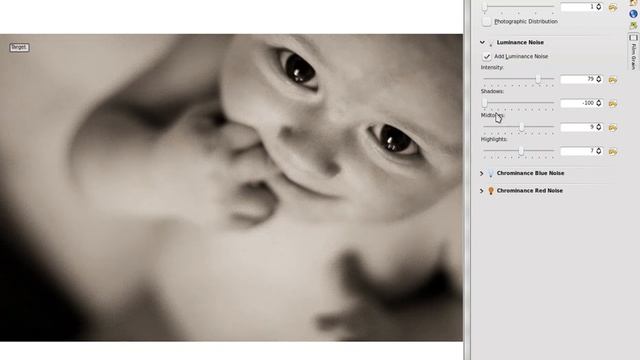Click the Chrominance Red Noise heading
Image resolution: width=640 pixels, height=360 pixels.
[x=529, y=191]
